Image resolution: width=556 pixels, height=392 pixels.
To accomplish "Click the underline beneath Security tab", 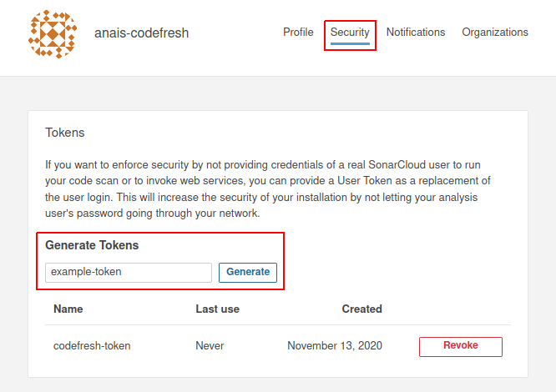I will [350, 44].
